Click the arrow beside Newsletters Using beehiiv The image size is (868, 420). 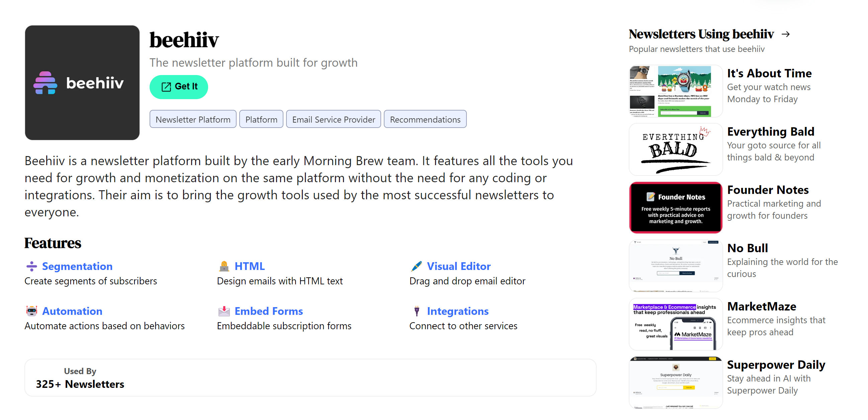click(785, 34)
